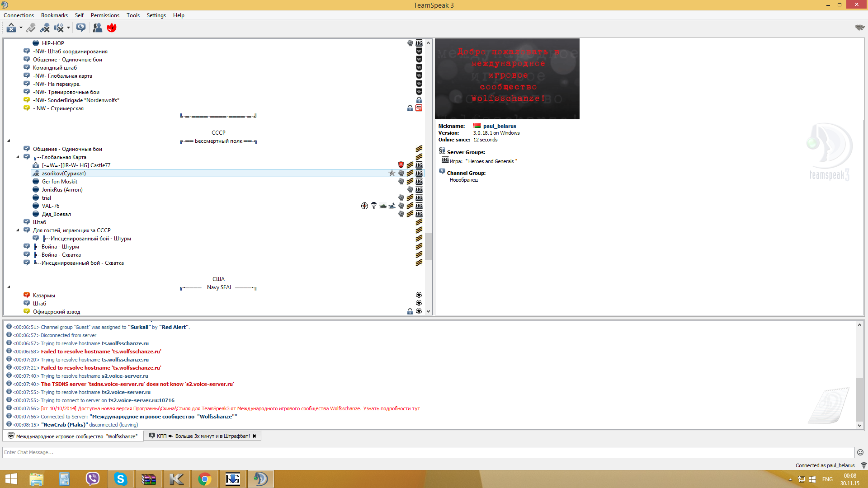Close the КПП chat tab
The image size is (868, 488).
tap(254, 436)
